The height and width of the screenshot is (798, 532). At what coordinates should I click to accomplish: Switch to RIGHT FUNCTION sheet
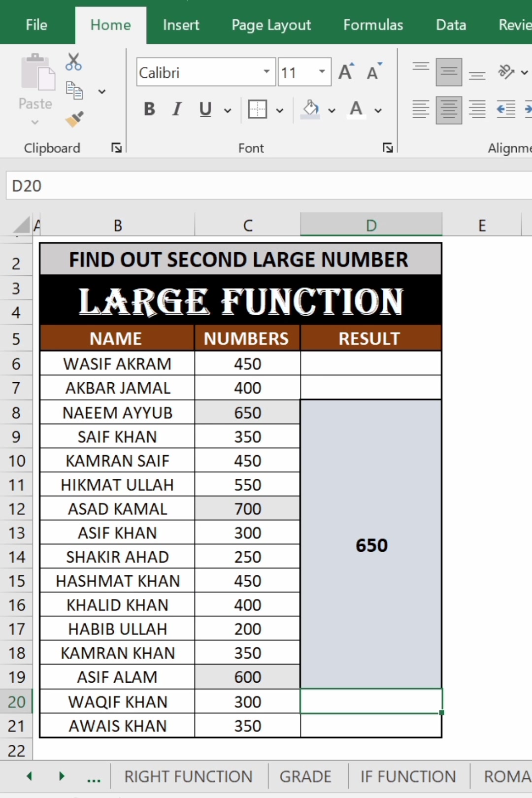click(188, 777)
